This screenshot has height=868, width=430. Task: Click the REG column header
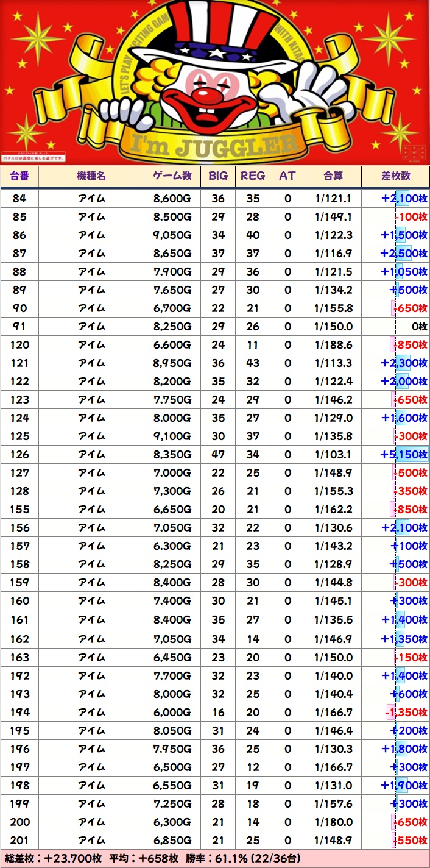coord(253,176)
